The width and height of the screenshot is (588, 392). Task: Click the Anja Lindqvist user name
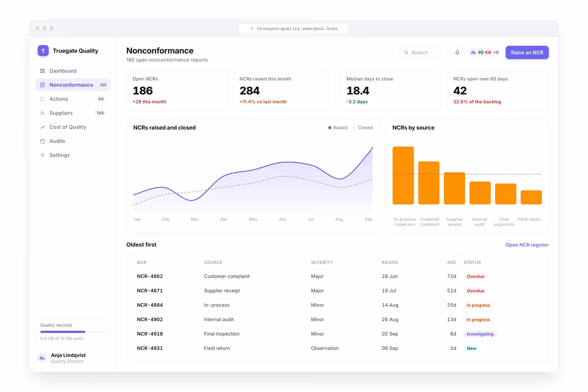68,355
